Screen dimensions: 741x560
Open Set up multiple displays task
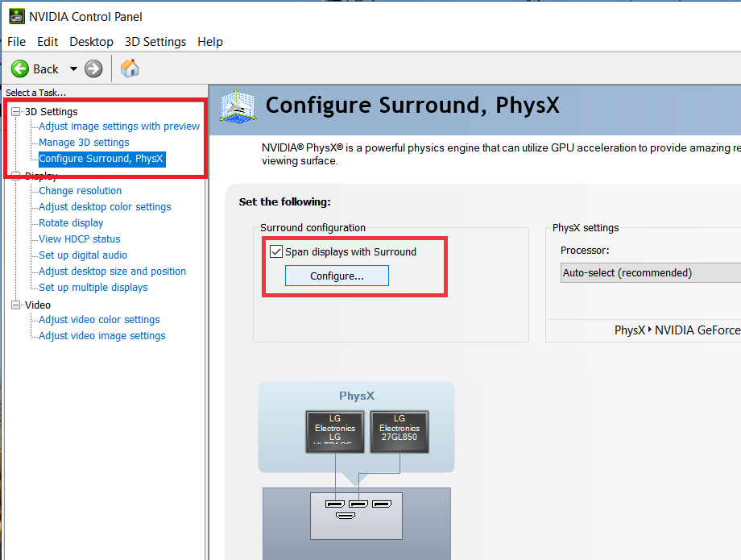93,287
